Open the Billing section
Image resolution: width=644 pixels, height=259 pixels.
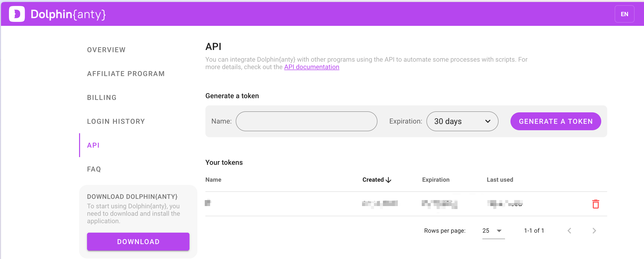(x=102, y=97)
